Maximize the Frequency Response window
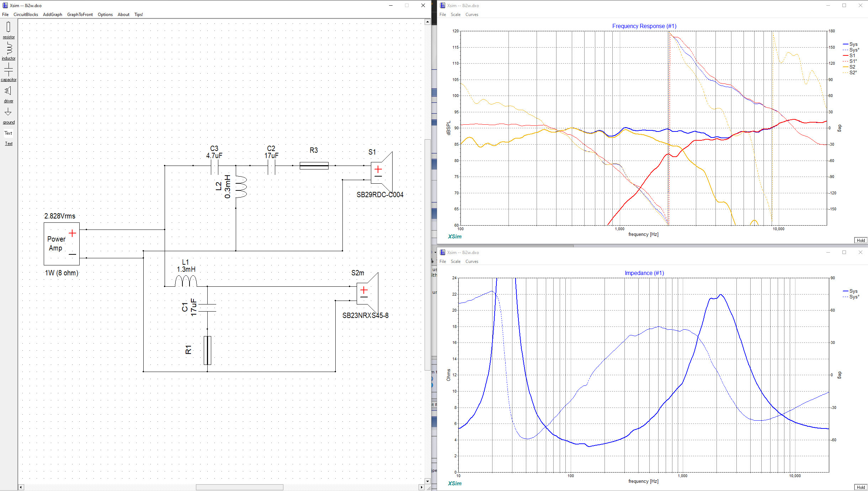Viewport: 868px width, 491px height. [844, 5]
